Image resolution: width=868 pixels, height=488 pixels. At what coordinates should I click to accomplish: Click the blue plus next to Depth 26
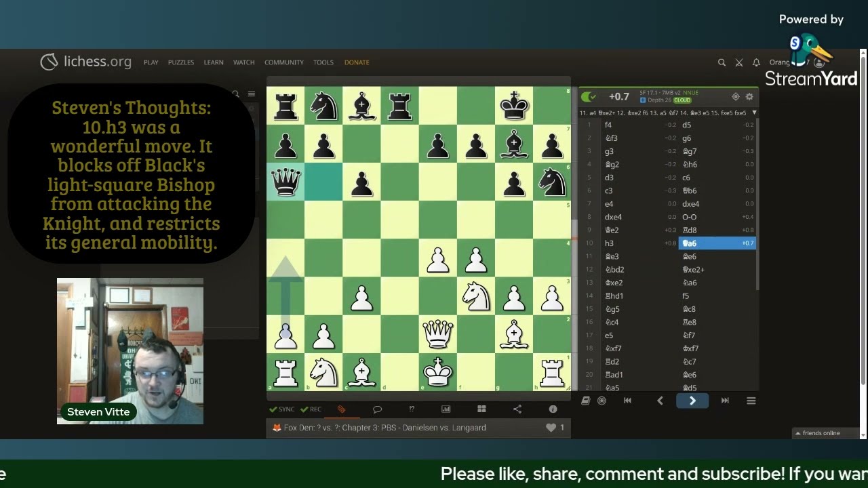[x=643, y=100]
